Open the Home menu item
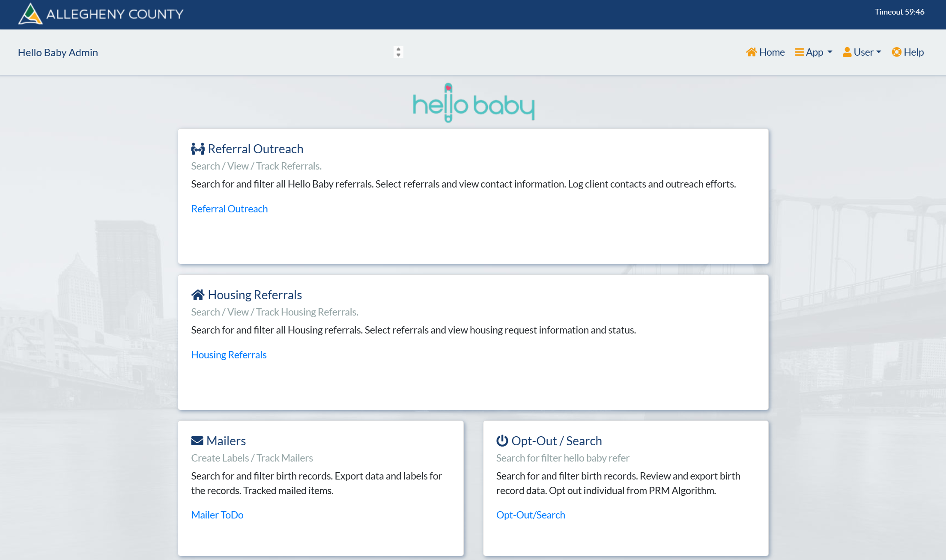The image size is (946, 560). (765, 52)
